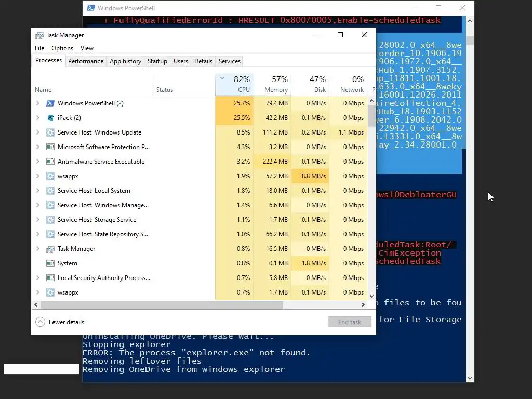Expand Microsoft Software Protection row
This screenshot has width=532, height=399.
tap(37, 147)
